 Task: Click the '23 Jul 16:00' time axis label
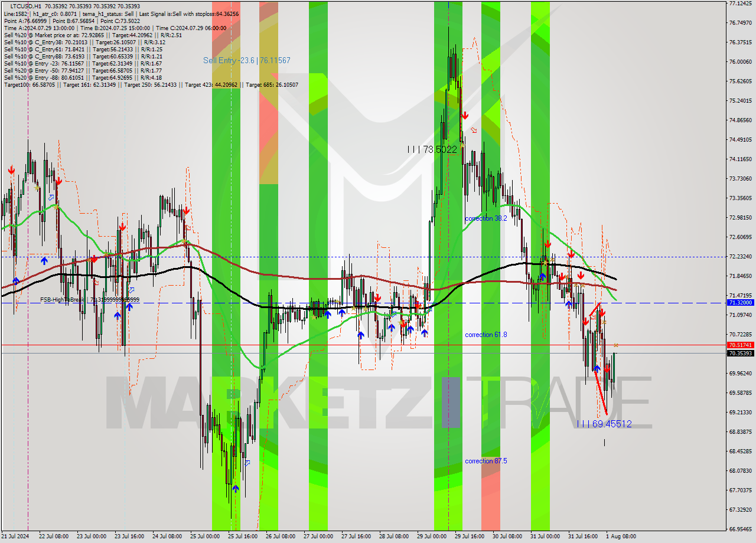point(129,537)
